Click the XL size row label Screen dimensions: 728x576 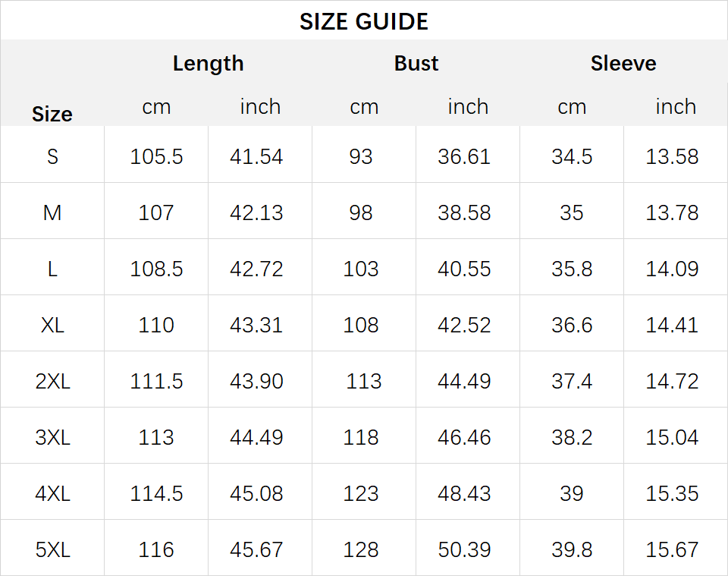52,325
